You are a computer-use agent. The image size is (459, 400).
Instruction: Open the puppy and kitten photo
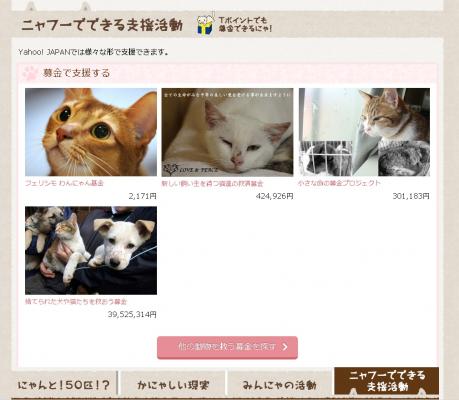click(x=91, y=250)
